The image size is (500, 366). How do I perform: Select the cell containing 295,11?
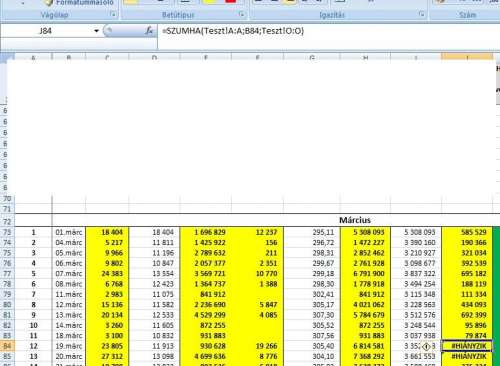[x=312, y=232]
